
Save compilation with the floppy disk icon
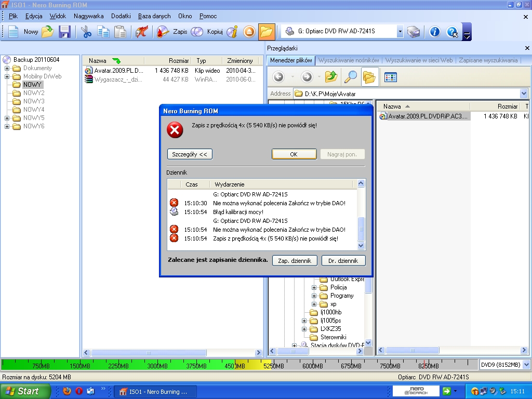tap(64, 32)
